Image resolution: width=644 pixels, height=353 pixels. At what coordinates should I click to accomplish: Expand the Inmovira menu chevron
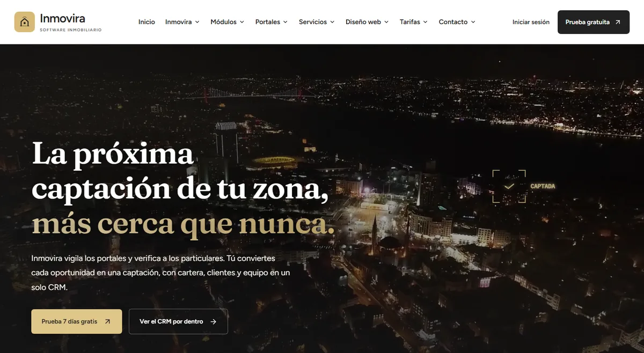point(197,22)
